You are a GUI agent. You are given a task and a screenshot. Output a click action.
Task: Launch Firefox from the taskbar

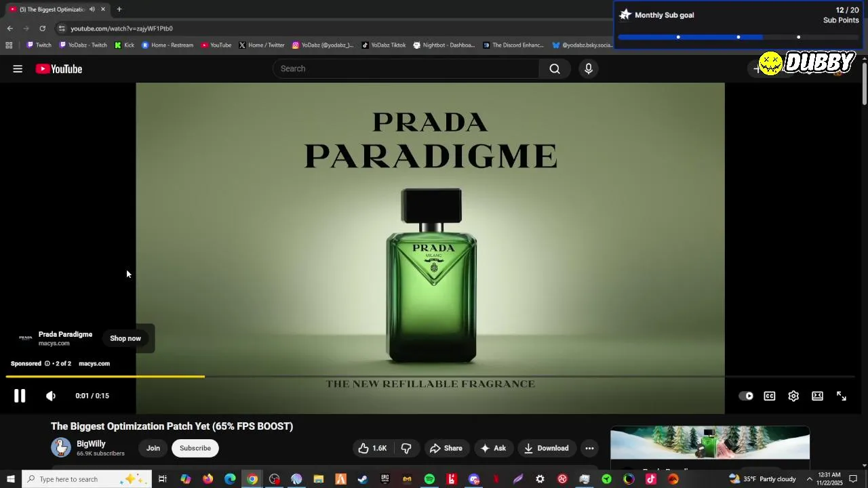(x=208, y=479)
